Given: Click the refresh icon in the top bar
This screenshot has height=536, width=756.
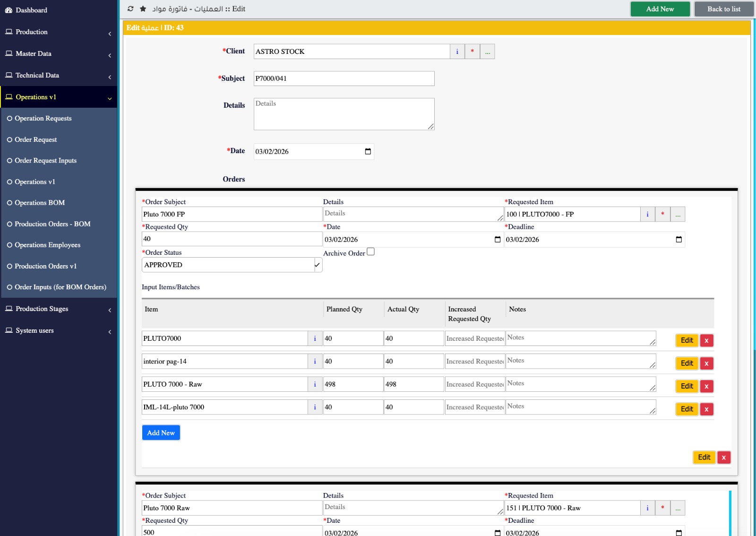Looking at the screenshot, I should click(130, 9).
